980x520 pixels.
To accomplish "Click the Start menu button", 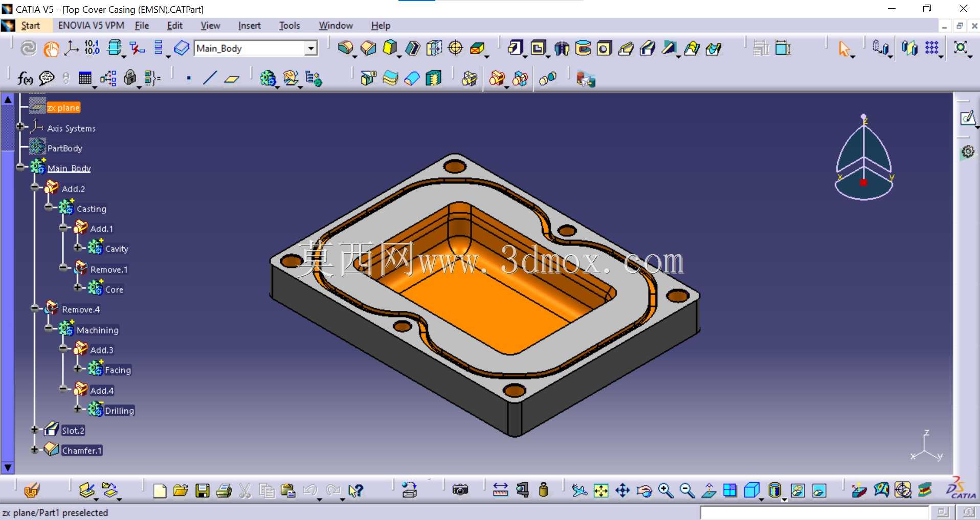I will point(30,26).
